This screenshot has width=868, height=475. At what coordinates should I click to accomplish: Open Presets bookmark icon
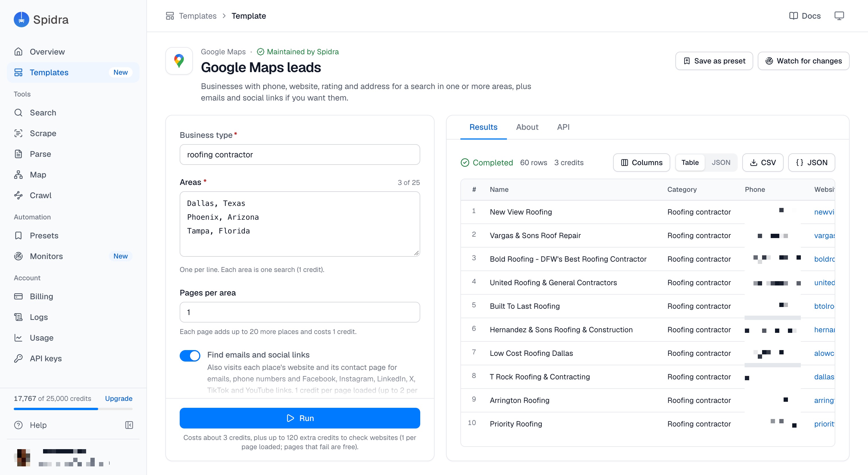pyautogui.click(x=19, y=236)
